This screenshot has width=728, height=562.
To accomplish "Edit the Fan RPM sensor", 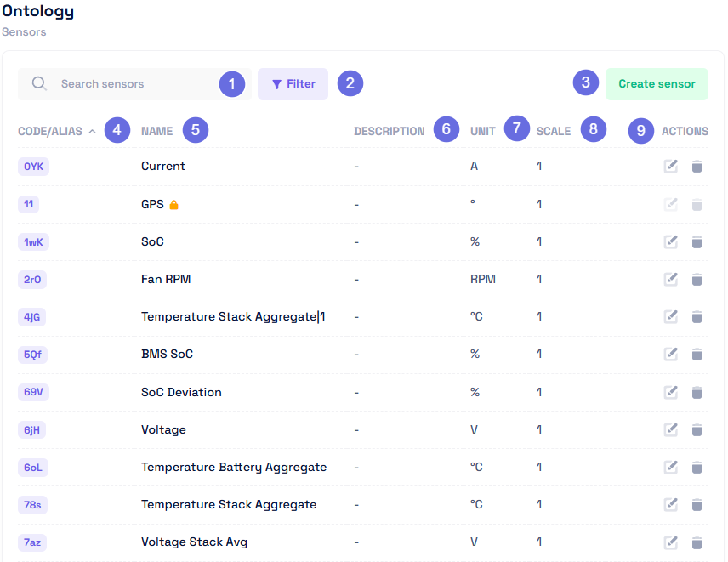I will coord(670,279).
